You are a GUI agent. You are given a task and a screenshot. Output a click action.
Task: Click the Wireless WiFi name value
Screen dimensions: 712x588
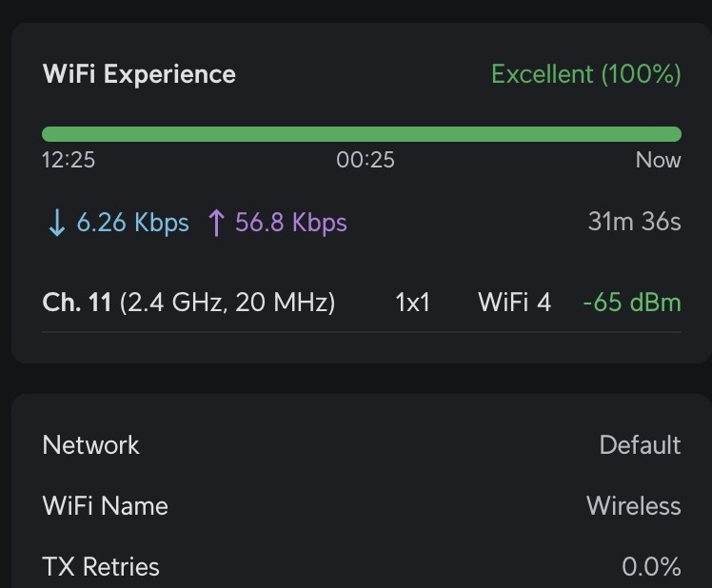pyautogui.click(x=633, y=506)
